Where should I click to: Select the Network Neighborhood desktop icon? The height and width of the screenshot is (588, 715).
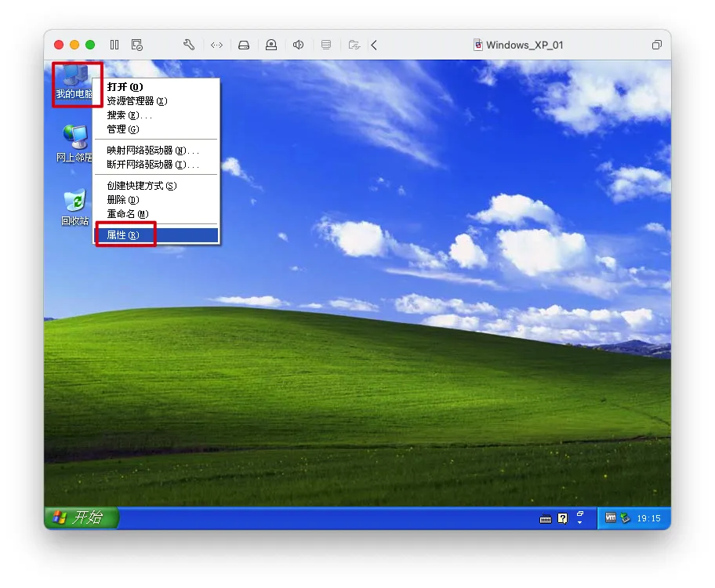click(x=74, y=143)
